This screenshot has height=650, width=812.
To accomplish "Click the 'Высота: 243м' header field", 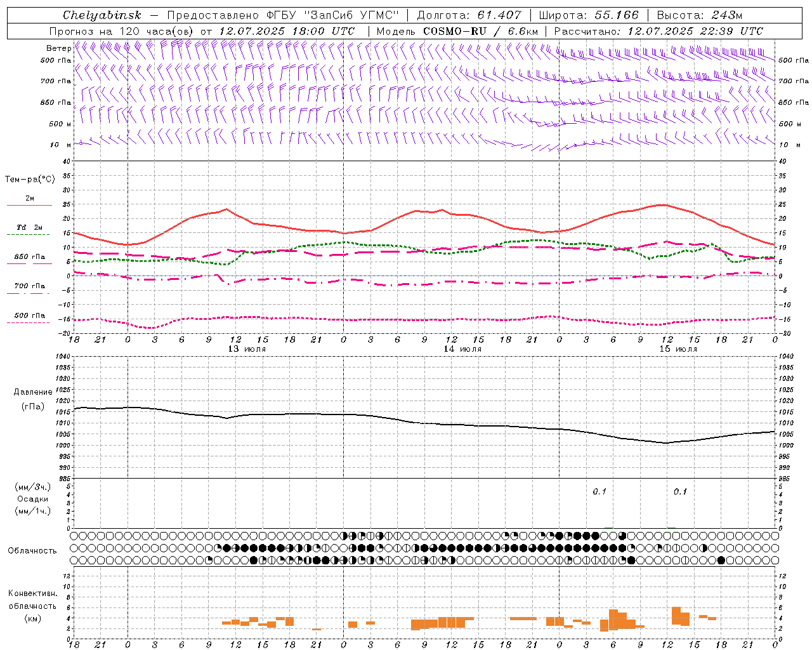I will 699,15.
